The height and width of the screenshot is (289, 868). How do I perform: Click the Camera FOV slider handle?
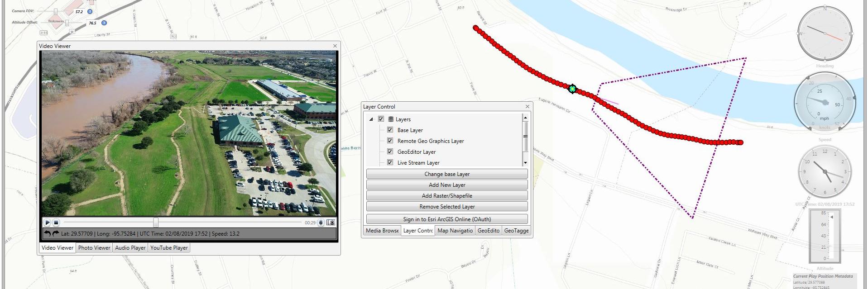(56, 11)
